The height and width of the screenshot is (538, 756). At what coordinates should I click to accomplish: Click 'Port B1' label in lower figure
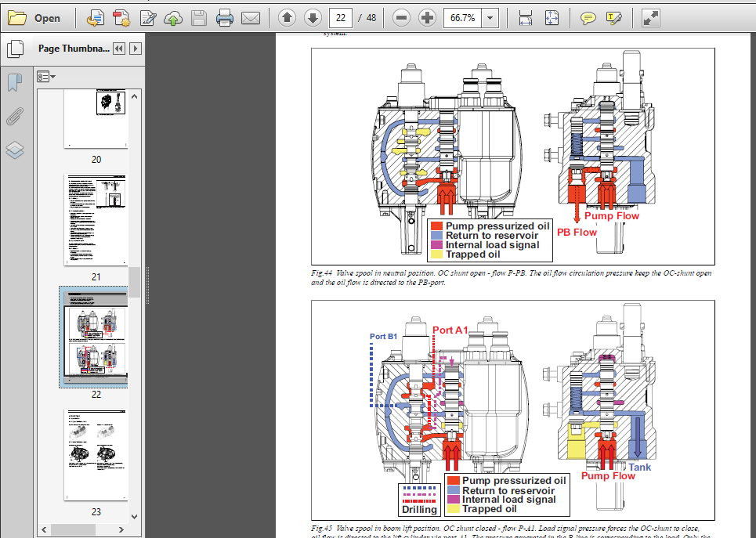point(383,337)
